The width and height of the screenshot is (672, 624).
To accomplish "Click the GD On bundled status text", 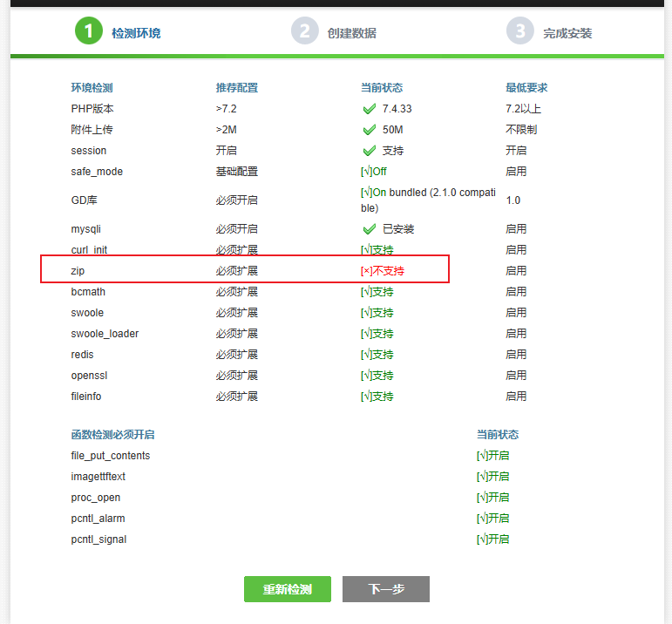I will tap(428, 200).
